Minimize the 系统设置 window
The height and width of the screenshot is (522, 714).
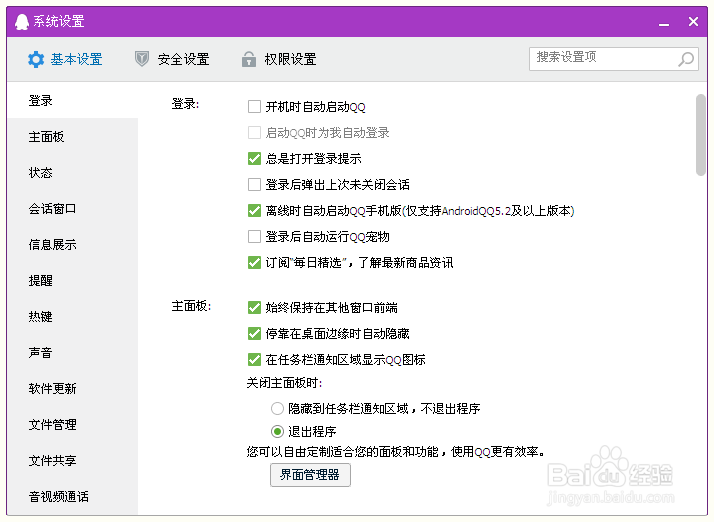tap(664, 23)
